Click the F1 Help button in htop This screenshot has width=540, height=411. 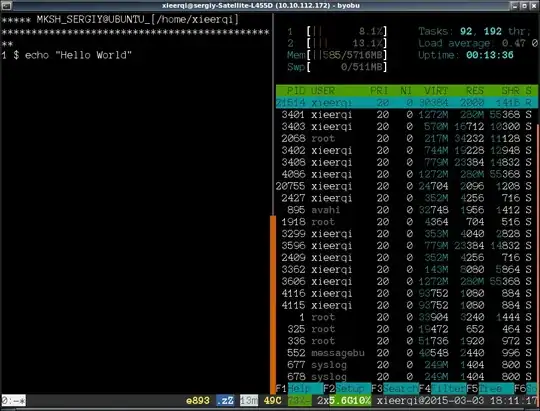pos(299,388)
